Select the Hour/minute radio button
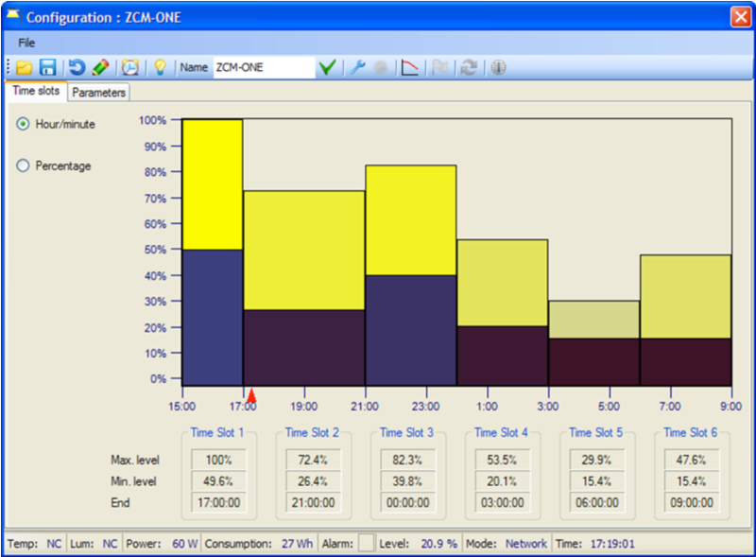756x557 pixels. point(24,124)
